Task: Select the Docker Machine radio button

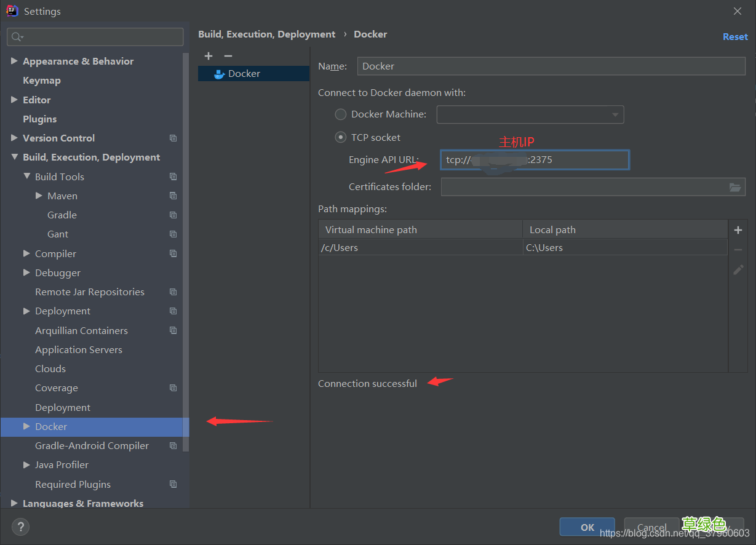Action: pyautogui.click(x=340, y=114)
